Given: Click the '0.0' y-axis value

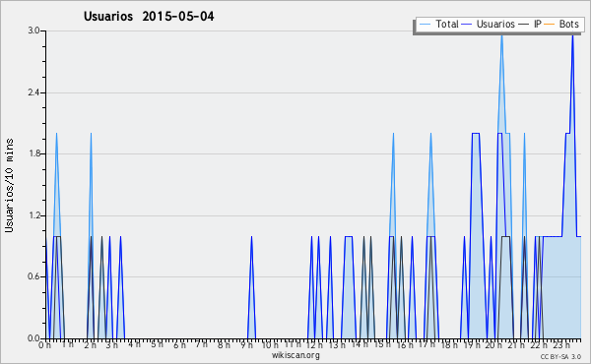Looking at the screenshot, I should pyautogui.click(x=33, y=338).
